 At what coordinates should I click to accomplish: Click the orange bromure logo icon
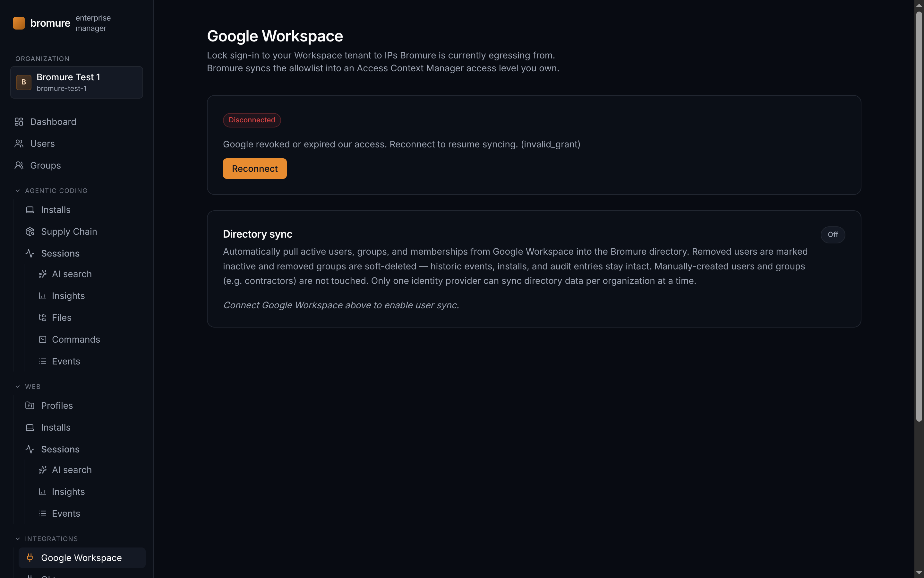pyautogui.click(x=19, y=23)
